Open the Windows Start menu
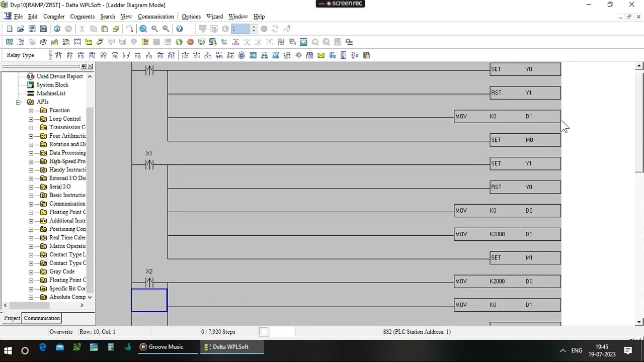The height and width of the screenshot is (362, 644). [x=8, y=350]
